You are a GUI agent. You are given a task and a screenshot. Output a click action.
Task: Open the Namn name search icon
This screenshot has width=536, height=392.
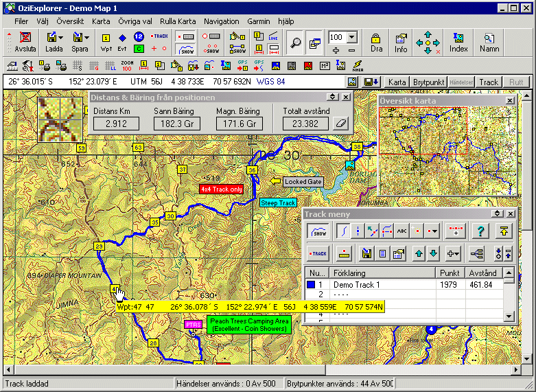[489, 43]
